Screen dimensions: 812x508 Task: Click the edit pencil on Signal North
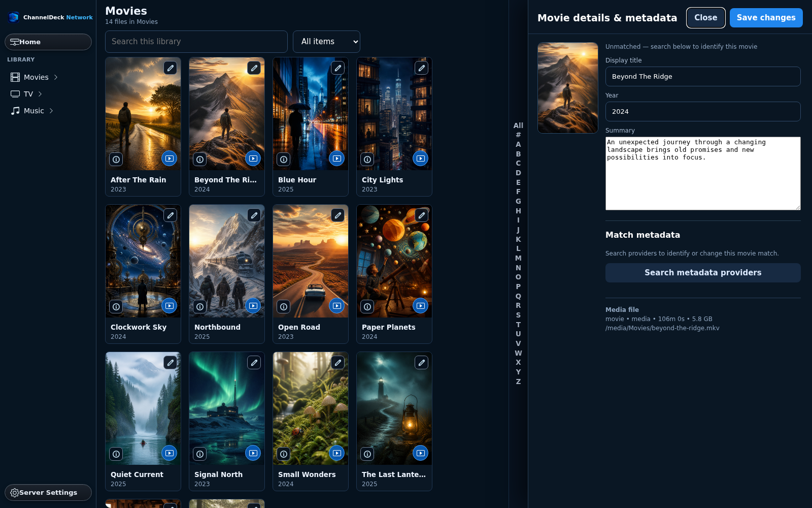254,363
